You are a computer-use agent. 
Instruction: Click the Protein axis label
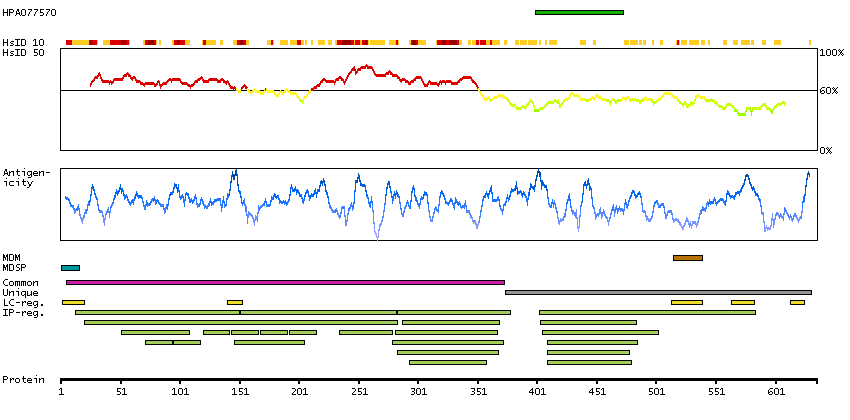click(22, 380)
